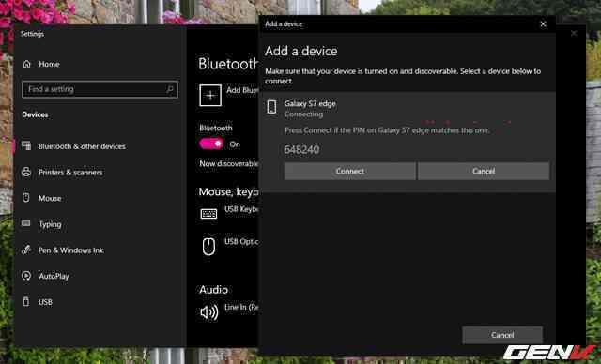
Task: Click the search magnifier in Find a setting
Action: [170, 89]
